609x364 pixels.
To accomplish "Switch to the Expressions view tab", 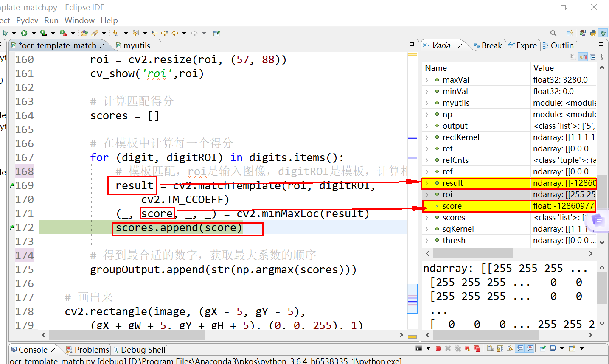I will pos(523,45).
